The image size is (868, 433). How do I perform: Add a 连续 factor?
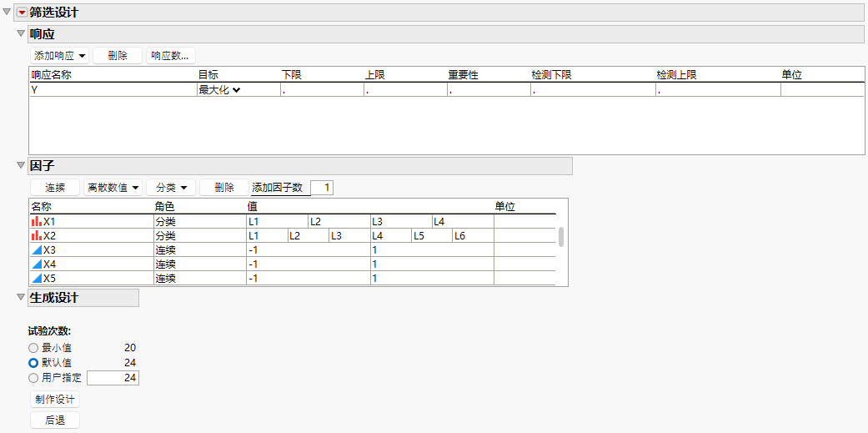[x=55, y=189]
